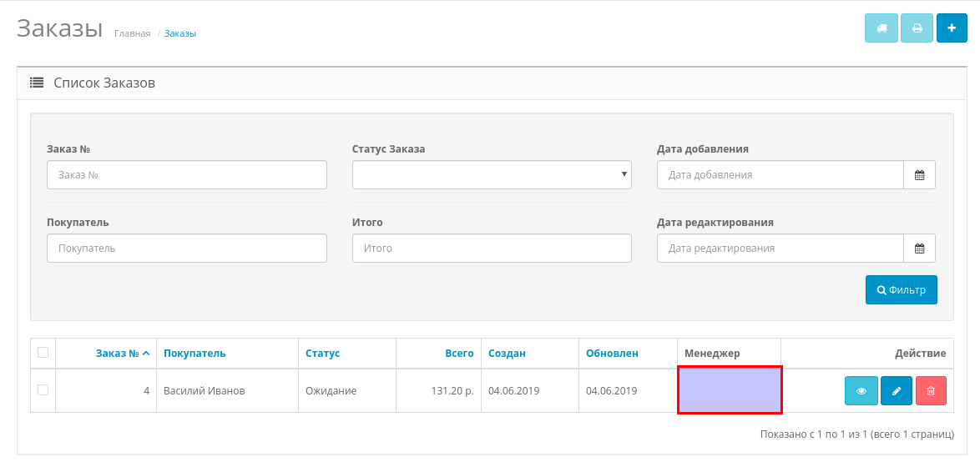Screen dimensions: 980x462
Task: Edit order 4 with pencil icon
Action: tap(897, 391)
